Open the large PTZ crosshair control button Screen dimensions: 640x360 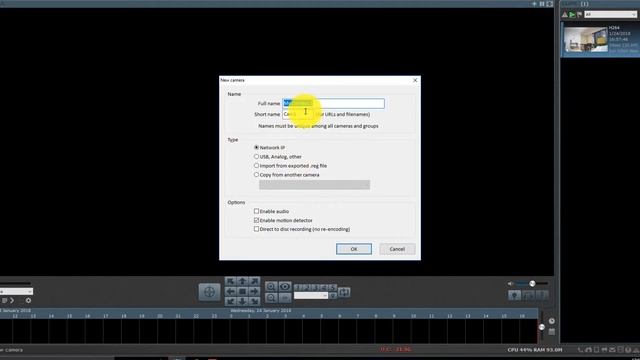click(x=209, y=292)
